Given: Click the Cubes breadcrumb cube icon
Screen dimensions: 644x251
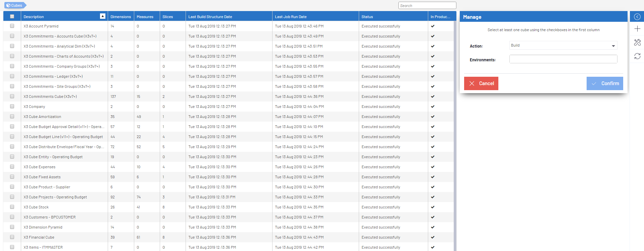Looking at the screenshot, I should pyautogui.click(x=8, y=5).
